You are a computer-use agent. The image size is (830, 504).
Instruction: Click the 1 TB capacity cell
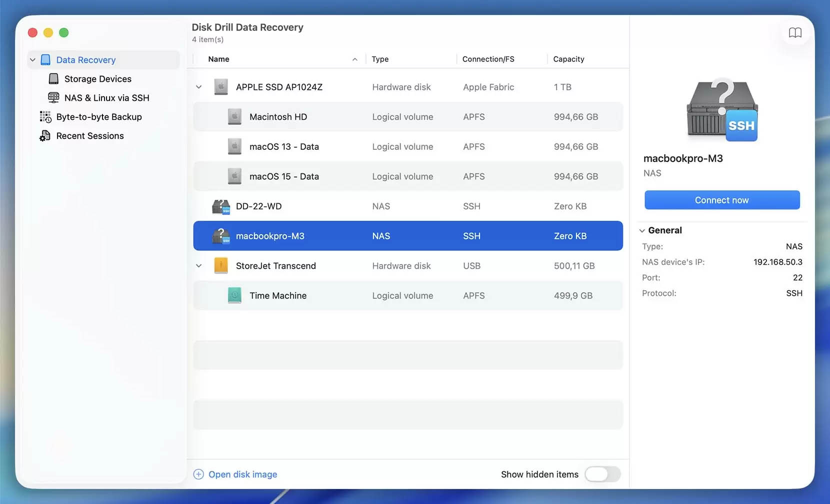562,87
